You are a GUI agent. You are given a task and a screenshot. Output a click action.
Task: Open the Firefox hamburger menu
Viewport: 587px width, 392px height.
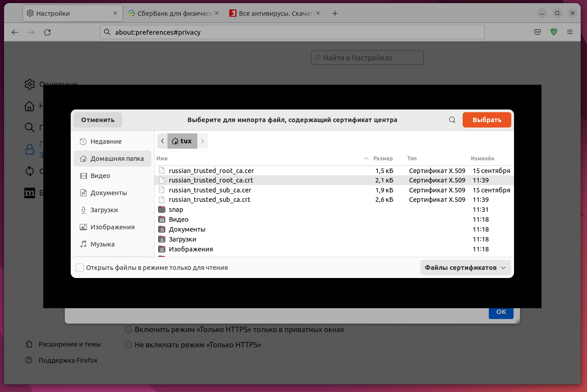(x=570, y=32)
